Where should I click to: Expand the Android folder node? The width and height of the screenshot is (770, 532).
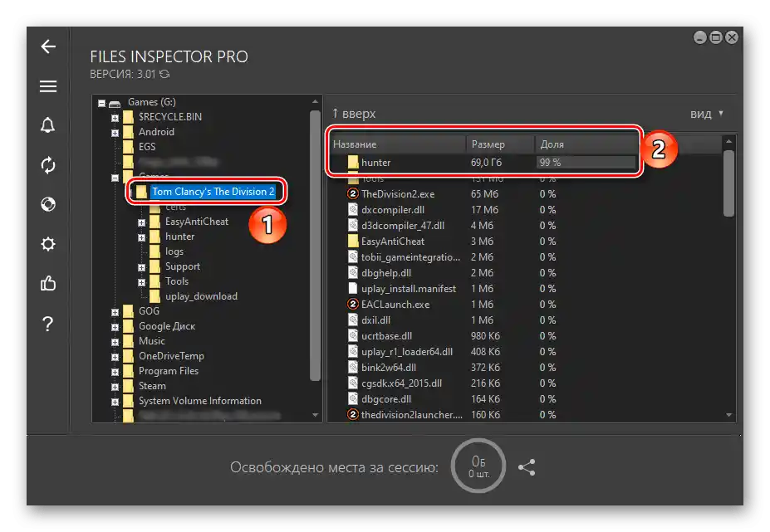(x=115, y=133)
